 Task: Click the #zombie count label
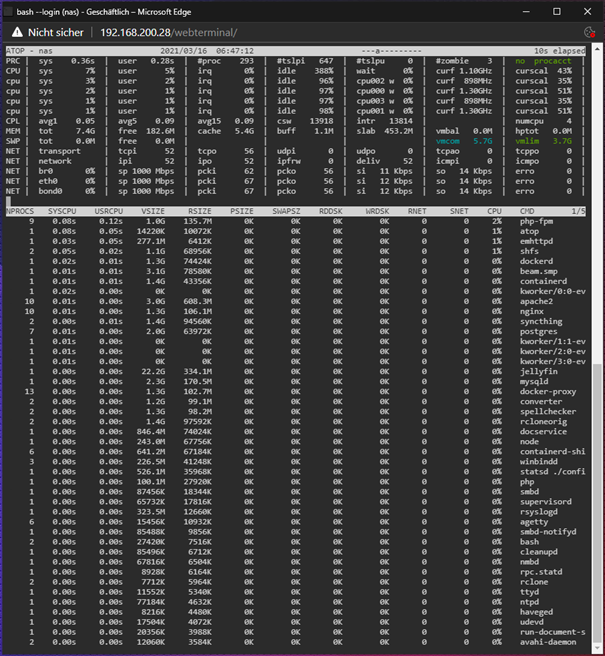(452, 61)
